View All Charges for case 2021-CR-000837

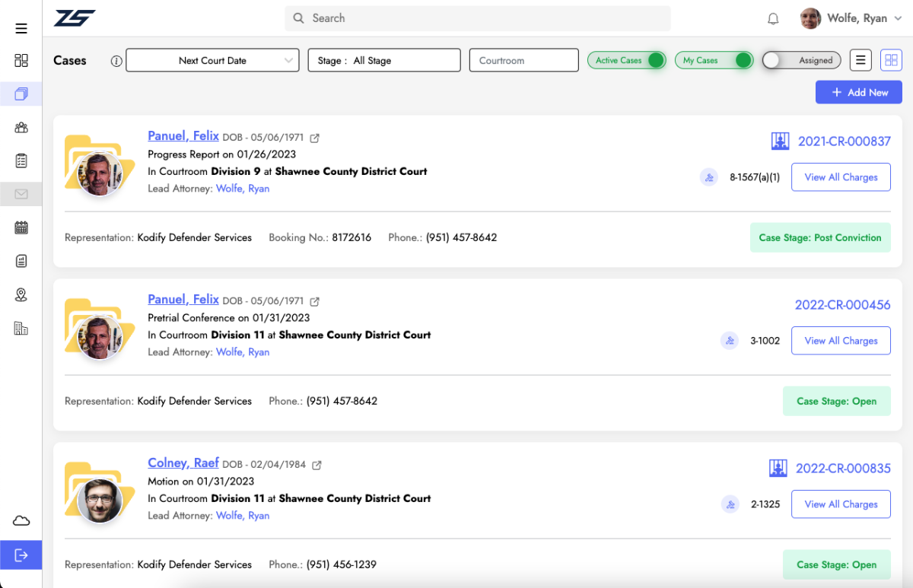[x=841, y=177]
